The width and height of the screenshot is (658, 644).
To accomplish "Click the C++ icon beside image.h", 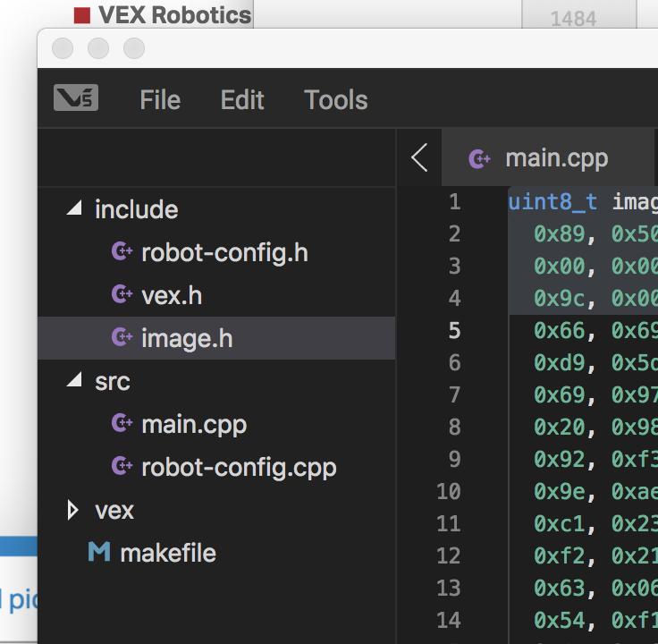I will pos(122,338).
